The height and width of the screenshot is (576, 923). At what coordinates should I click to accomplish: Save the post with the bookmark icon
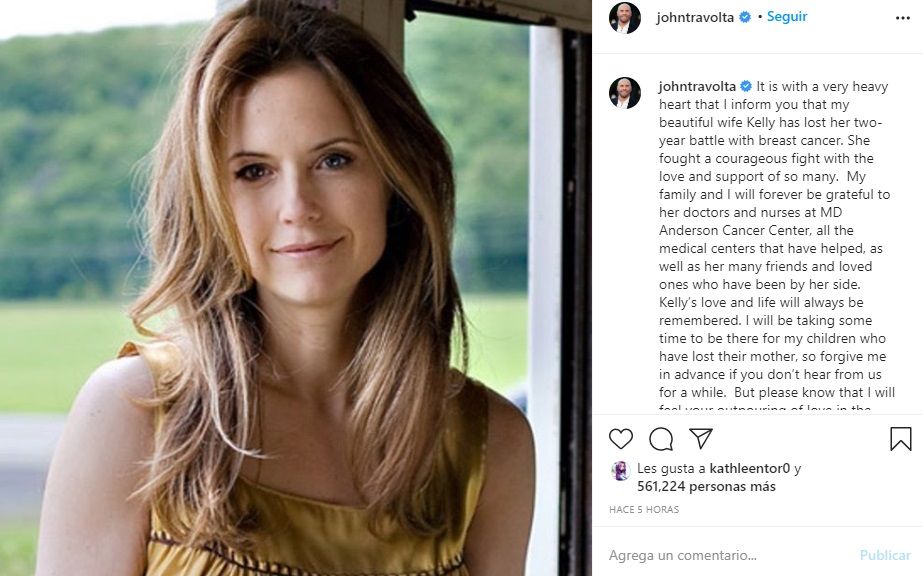click(900, 439)
